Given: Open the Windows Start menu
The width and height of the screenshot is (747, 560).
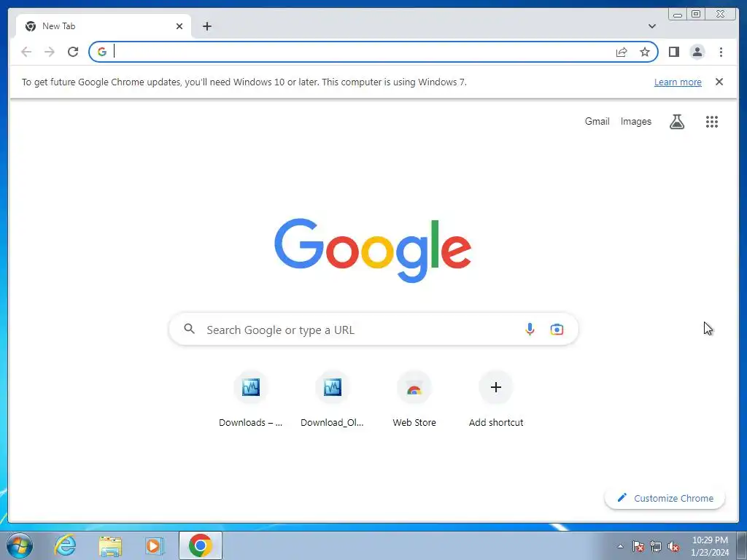Looking at the screenshot, I should (20, 545).
